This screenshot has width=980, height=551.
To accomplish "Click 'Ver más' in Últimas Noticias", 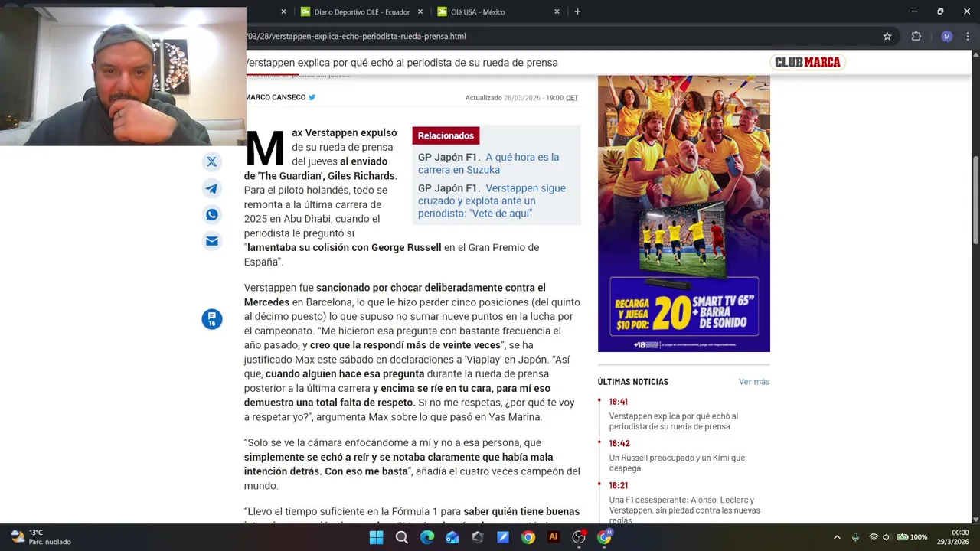I will (x=754, y=381).
